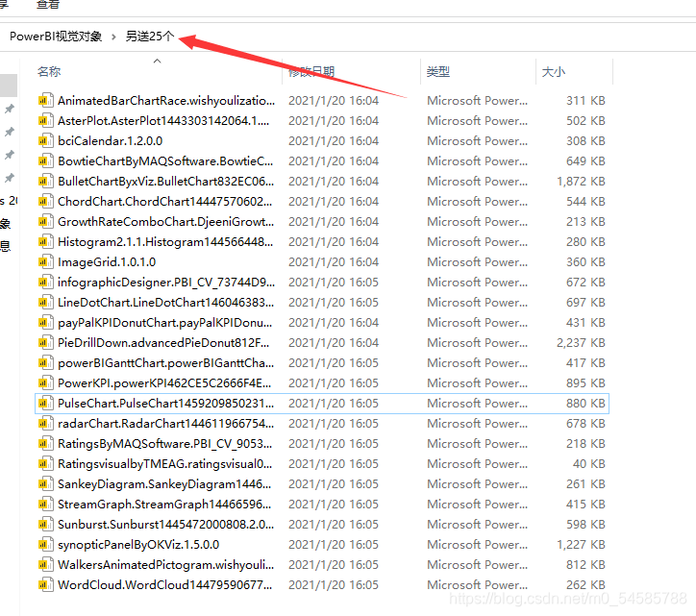Select the Sunburst.Sunburst1445472000808 file name
This screenshot has width=696, height=616.
[x=166, y=525]
